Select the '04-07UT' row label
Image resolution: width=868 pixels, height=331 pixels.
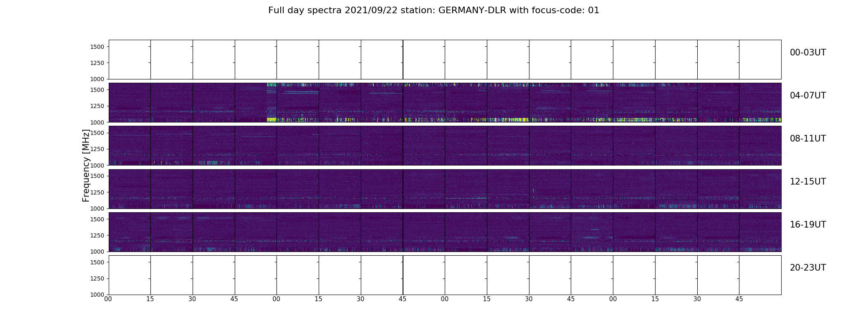pos(808,96)
